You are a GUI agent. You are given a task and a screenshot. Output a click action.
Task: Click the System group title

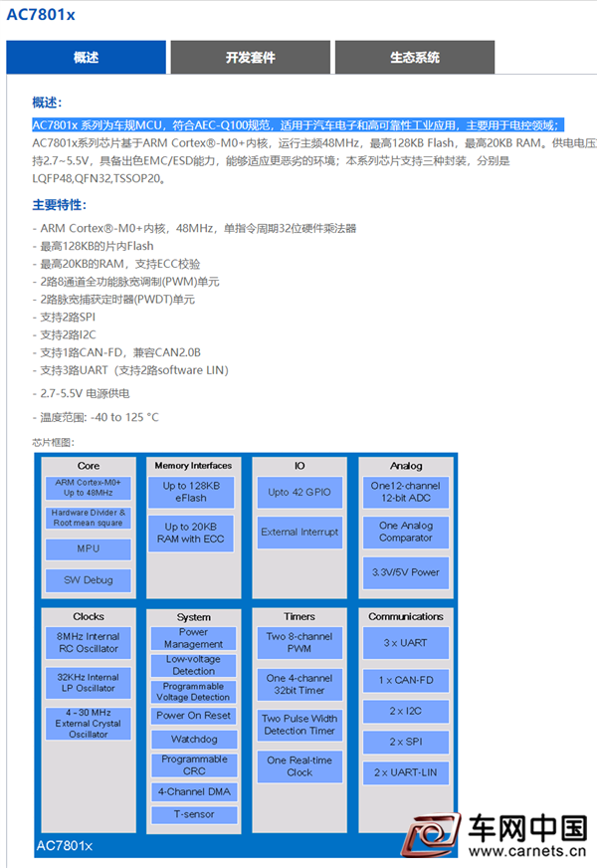pyautogui.click(x=194, y=617)
